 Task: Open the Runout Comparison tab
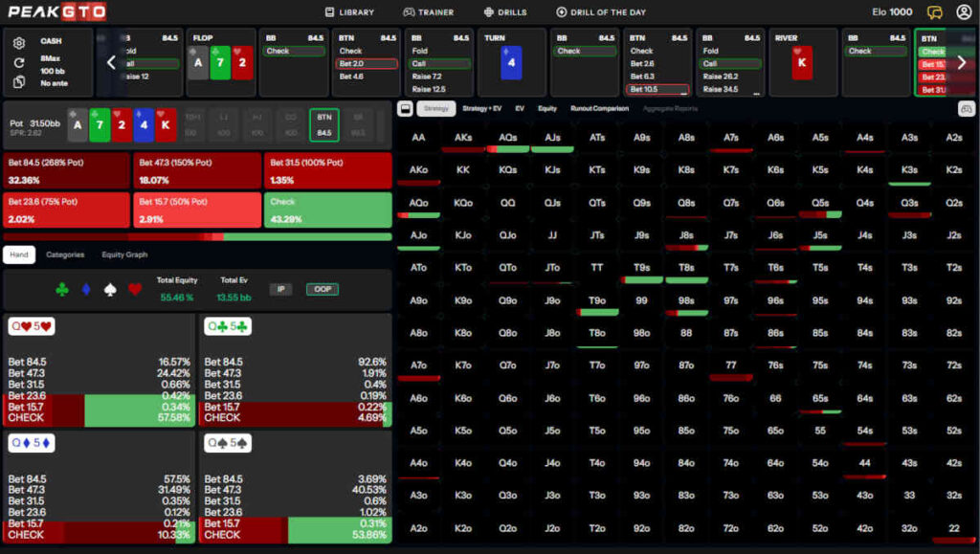click(599, 109)
